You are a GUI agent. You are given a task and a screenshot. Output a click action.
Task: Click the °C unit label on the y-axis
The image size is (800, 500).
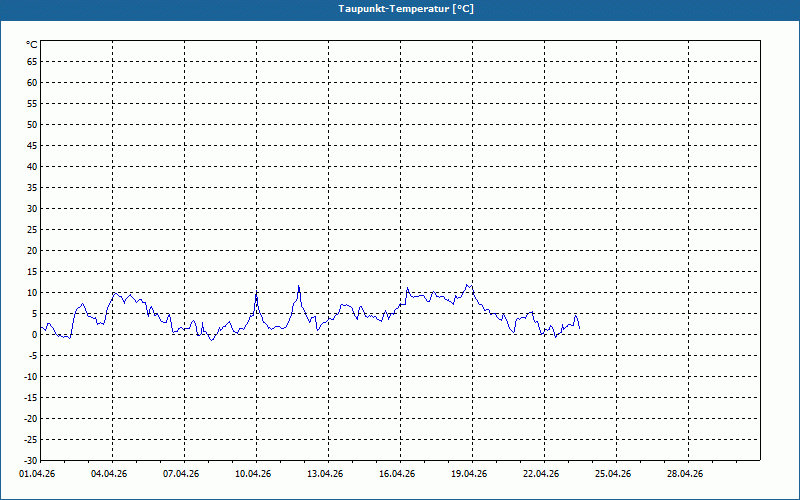(32, 45)
